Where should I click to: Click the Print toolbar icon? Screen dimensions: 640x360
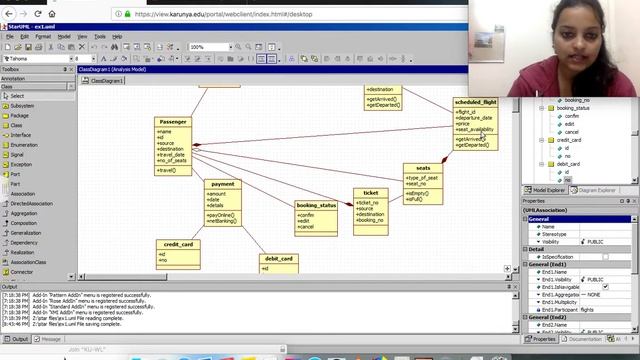coord(39,47)
